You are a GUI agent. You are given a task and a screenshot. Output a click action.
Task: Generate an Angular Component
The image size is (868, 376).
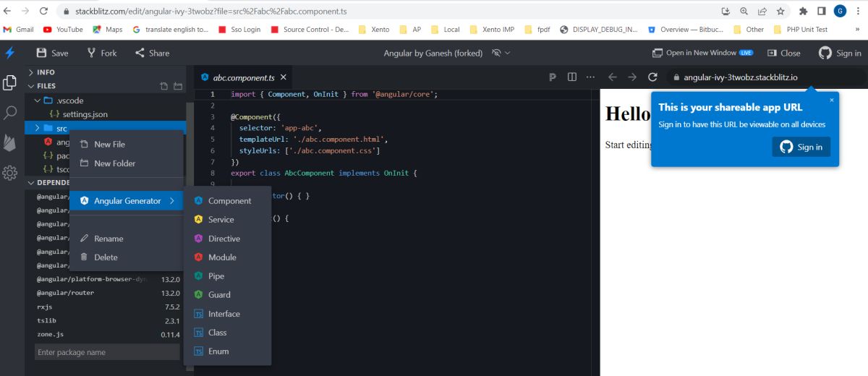[x=227, y=201]
